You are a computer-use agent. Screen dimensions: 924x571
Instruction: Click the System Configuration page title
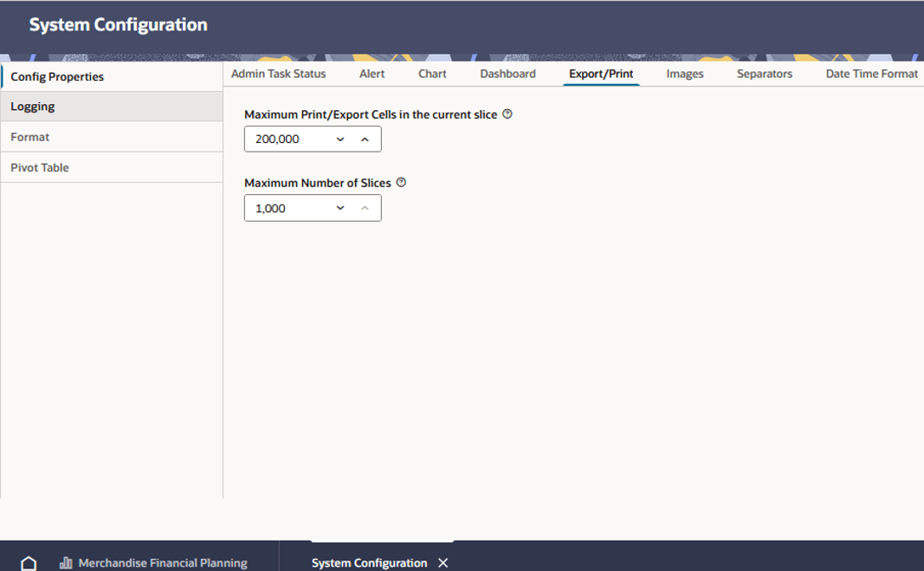(x=119, y=25)
